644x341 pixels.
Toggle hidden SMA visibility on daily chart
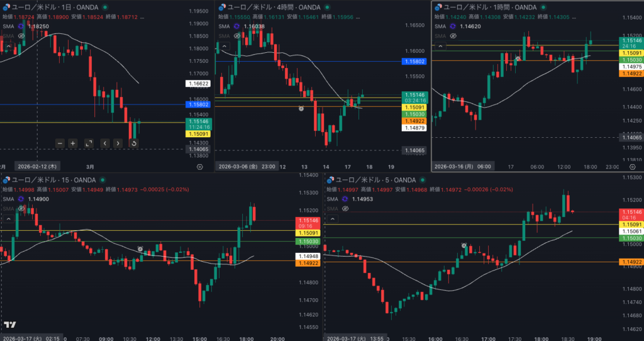[21, 36]
